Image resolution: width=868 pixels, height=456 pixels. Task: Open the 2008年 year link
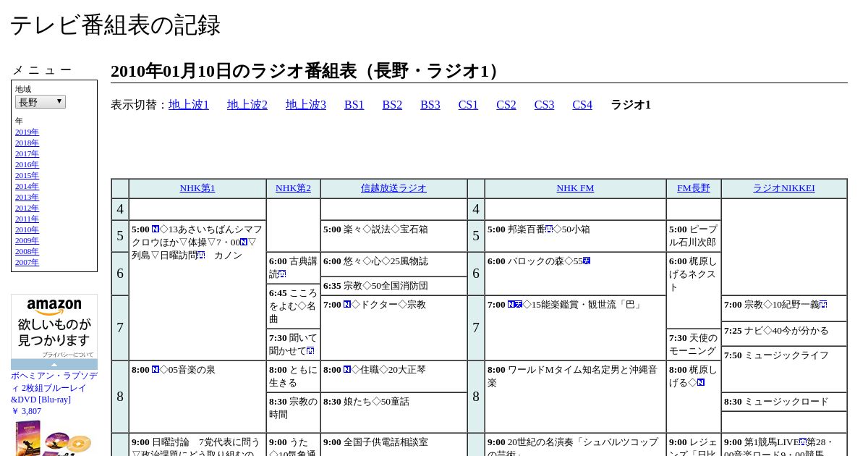[x=27, y=251]
